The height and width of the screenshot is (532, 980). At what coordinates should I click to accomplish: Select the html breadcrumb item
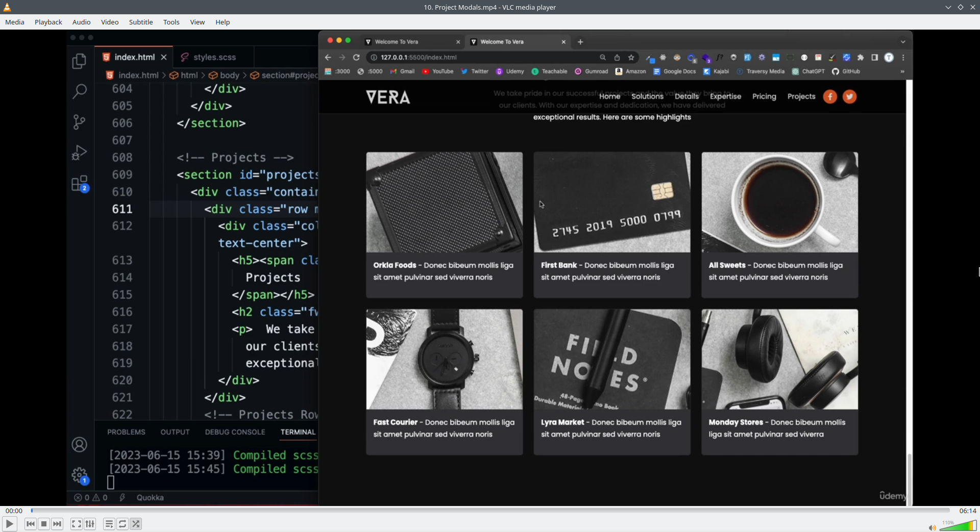click(x=184, y=75)
